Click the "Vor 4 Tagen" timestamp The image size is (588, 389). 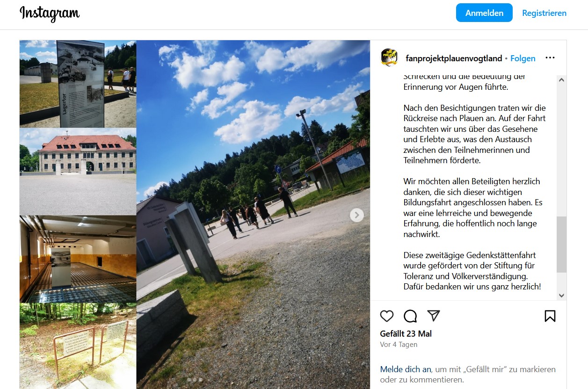pos(399,345)
